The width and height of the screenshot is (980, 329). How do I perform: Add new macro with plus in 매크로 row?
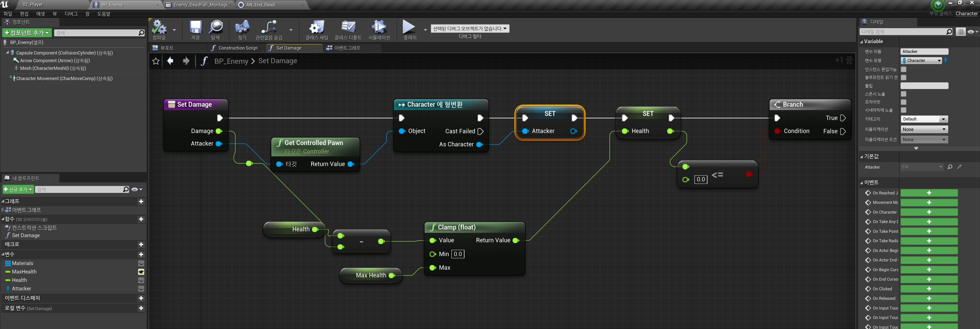click(x=141, y=245)
